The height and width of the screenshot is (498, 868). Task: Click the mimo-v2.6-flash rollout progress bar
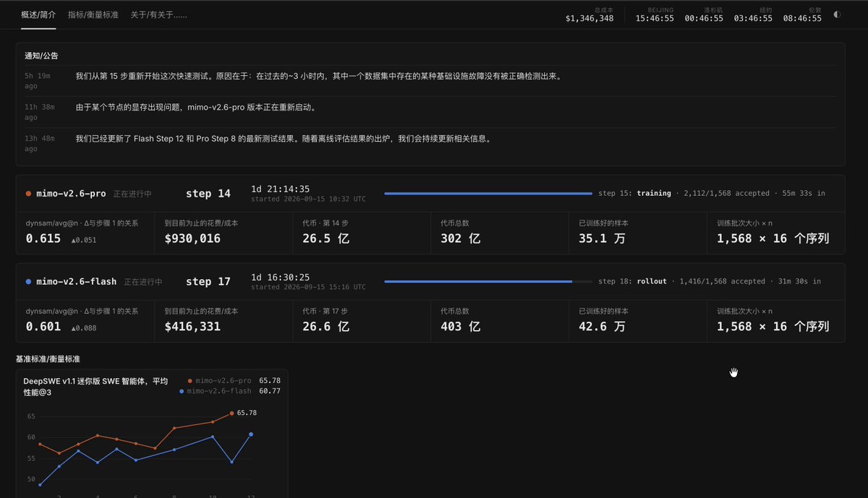(x=488, y=282)
